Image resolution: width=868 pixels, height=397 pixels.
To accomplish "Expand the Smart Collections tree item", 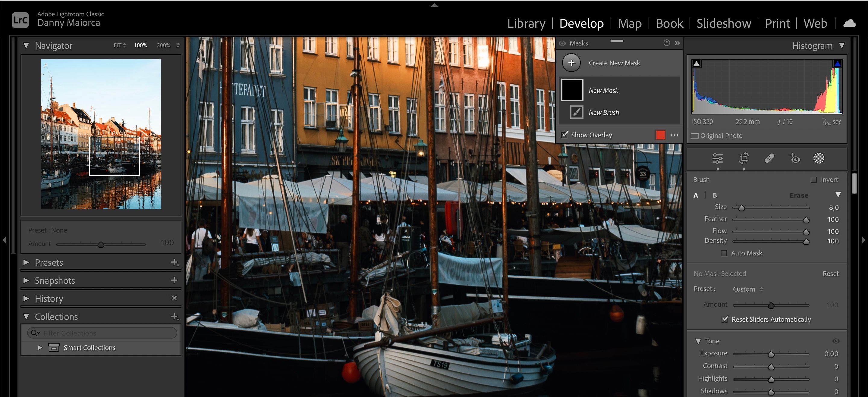I will coord(40,348).
